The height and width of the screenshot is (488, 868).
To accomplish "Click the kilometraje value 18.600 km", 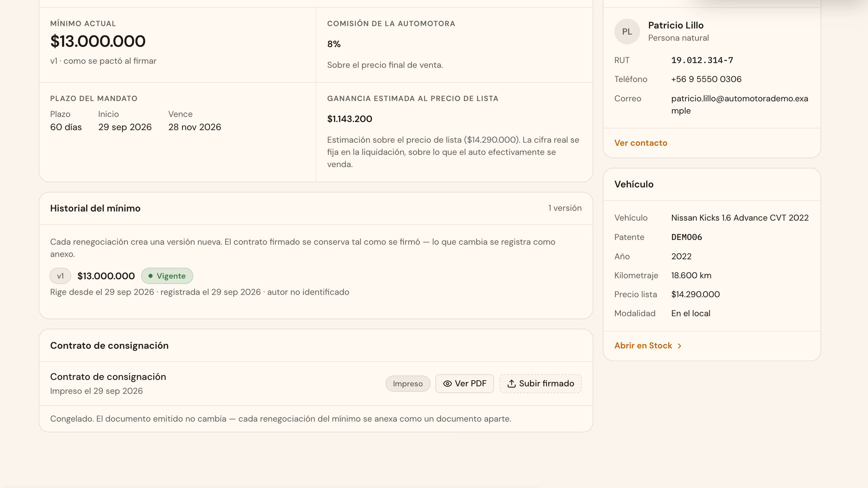I will pyautogui.click(x=691, y=276).
